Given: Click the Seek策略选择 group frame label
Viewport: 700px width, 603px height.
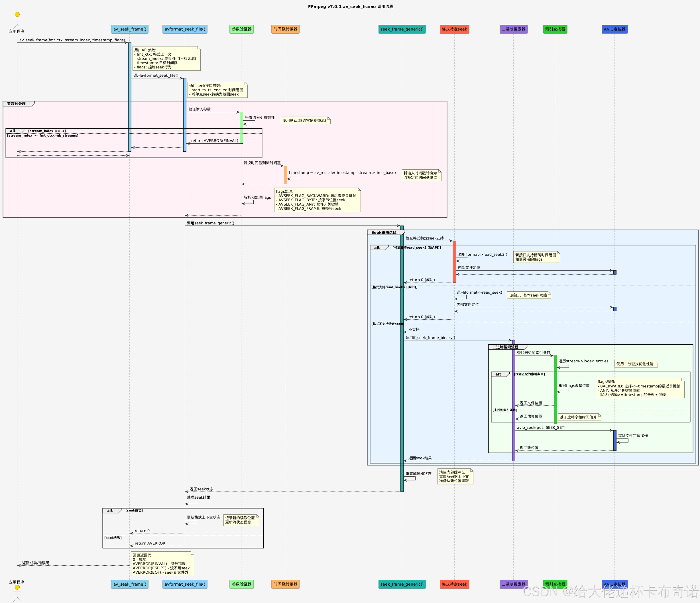Looking at the screenshot, I should pyautogui.click(x=384, y=233).
